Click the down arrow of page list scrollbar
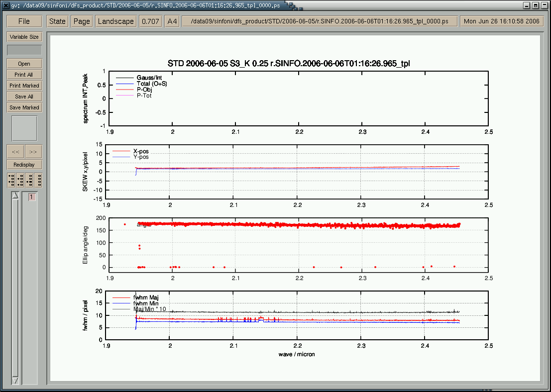This screenshot has height=392, width=551. [15, 380]
